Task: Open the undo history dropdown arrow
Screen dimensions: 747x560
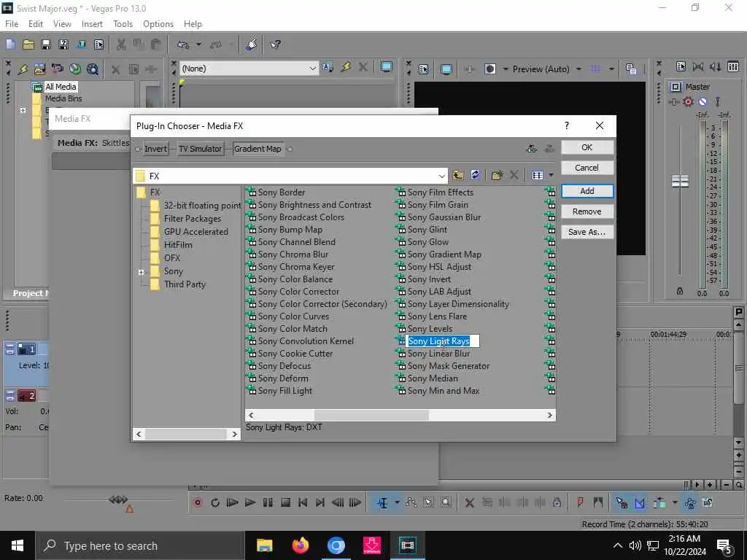Action: 198,44
